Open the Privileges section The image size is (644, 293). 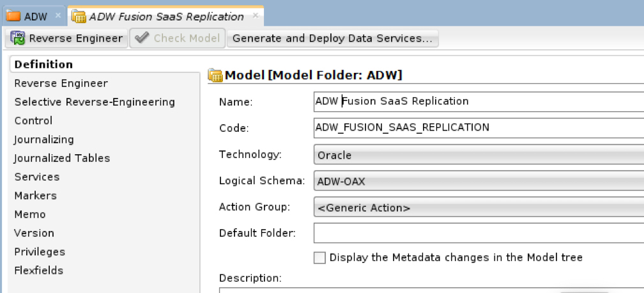coord(40,251)
